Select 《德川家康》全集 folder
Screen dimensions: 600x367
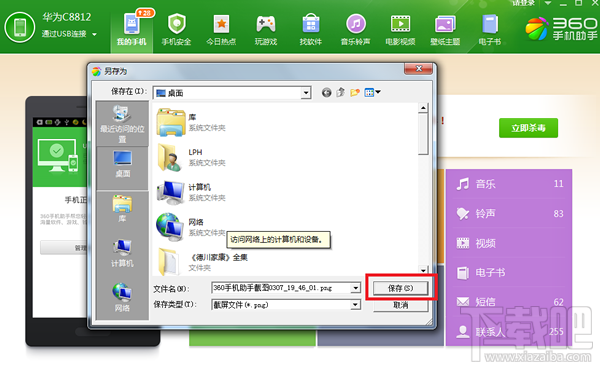[202, 262]
